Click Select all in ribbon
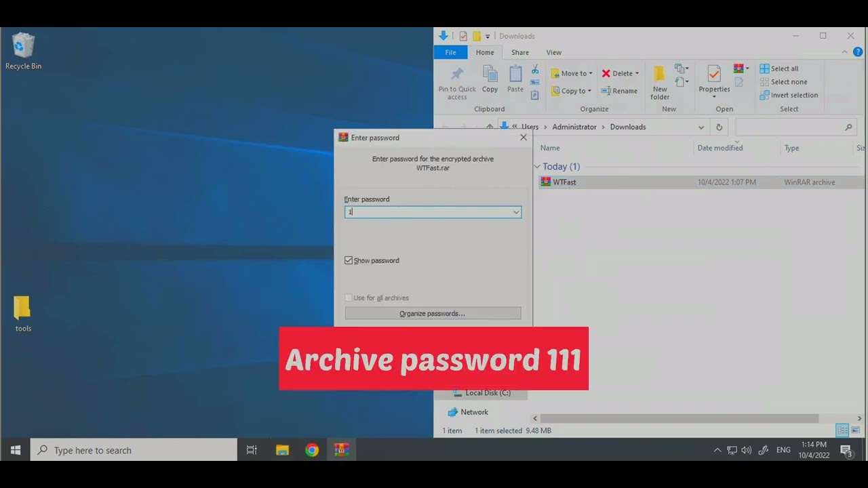The height and width of the screenshot is (488, 868). coord(778,68)
